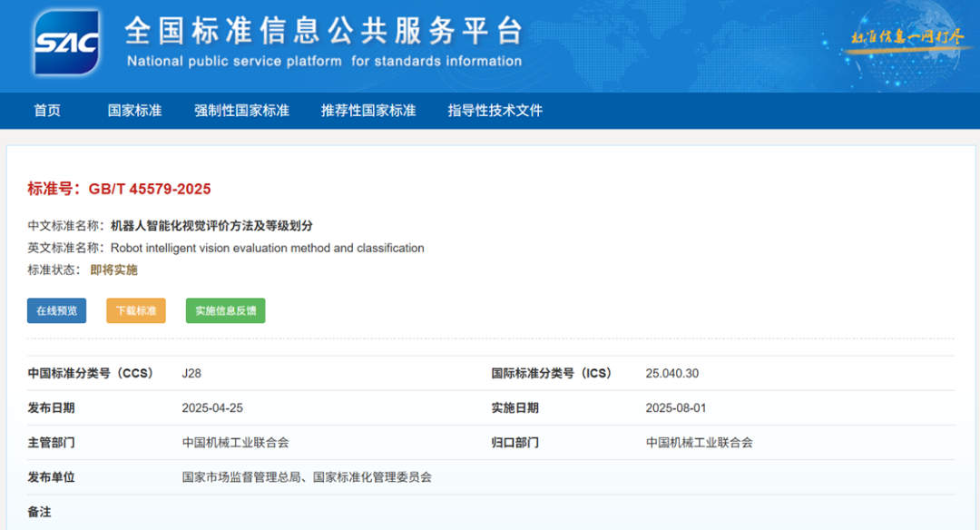Click the publication date 2025-04-25
This screenshot has width=980, height=530.
211,407
